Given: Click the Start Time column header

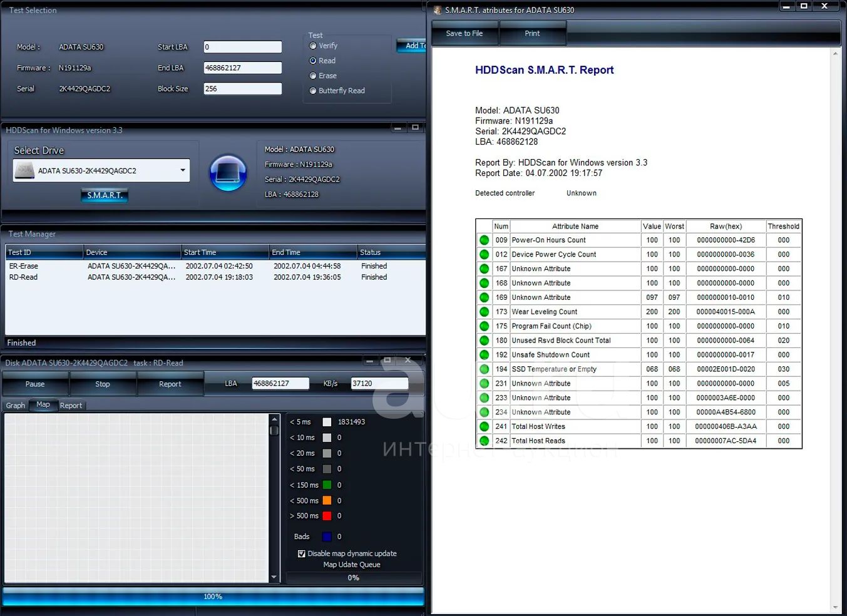Looking at the screenshot, I should coord(225,252).
